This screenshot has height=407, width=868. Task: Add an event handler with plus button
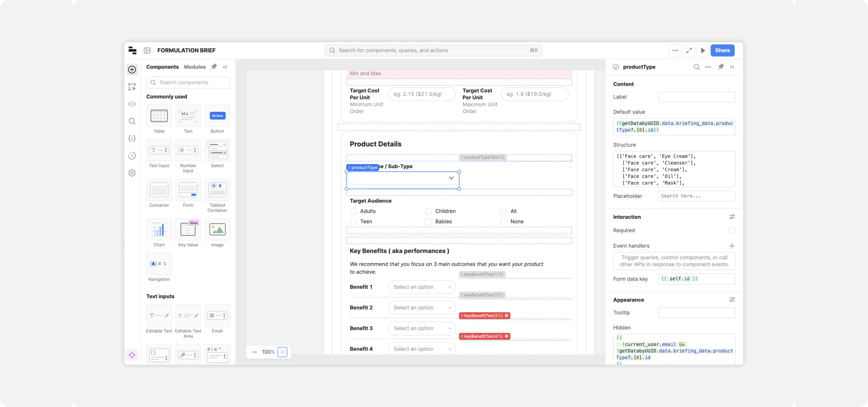click(x=732, y=246)
